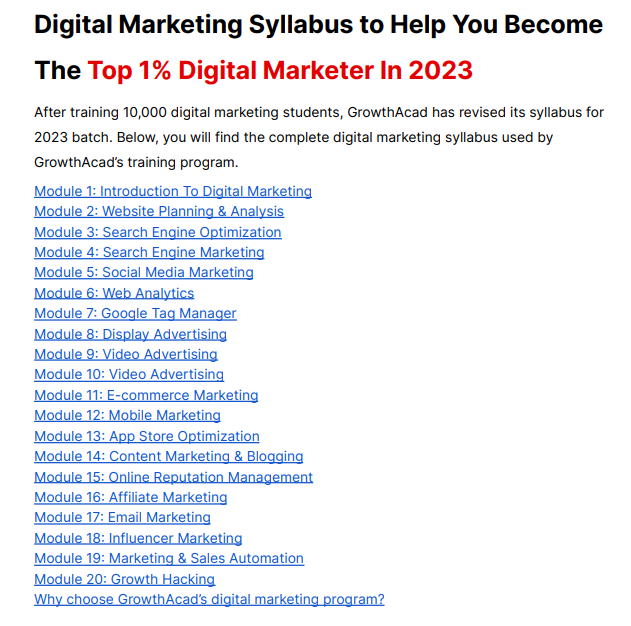Select Module 19: Marketing & Sales Automation

coord(169,559)
